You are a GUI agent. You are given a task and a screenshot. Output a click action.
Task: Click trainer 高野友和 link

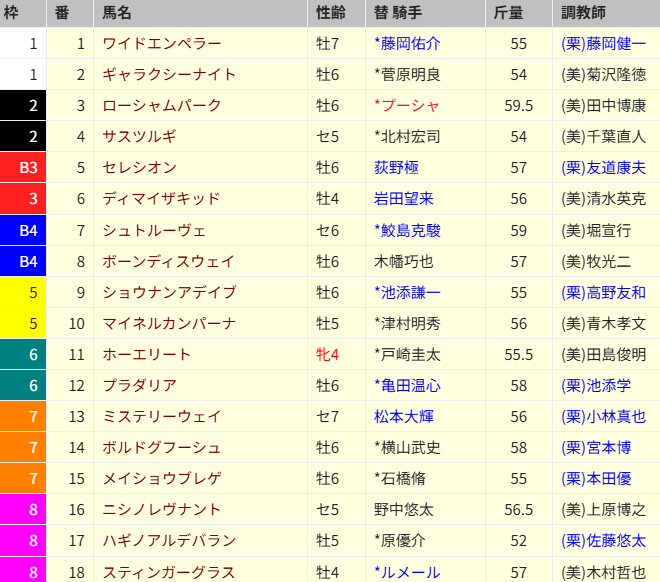(603, 292)
